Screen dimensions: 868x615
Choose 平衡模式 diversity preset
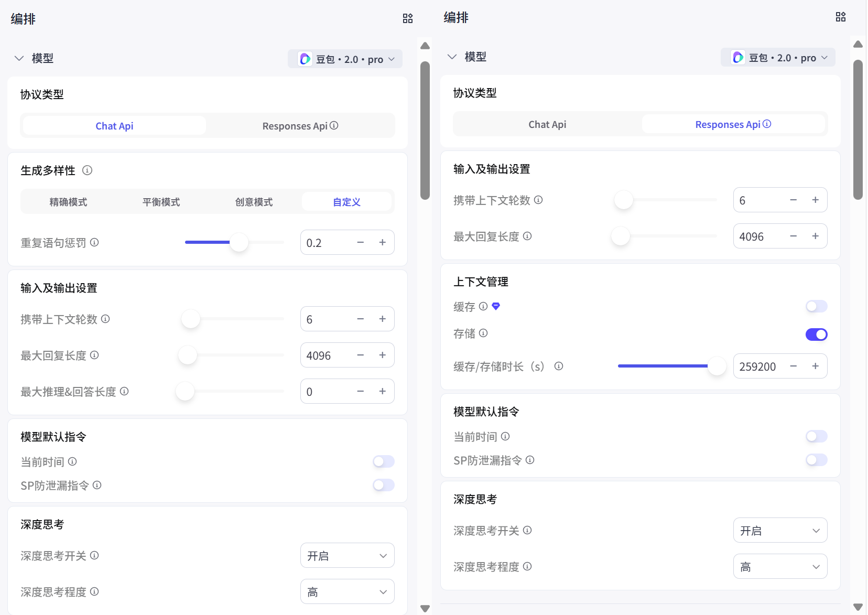pos(161,202)
